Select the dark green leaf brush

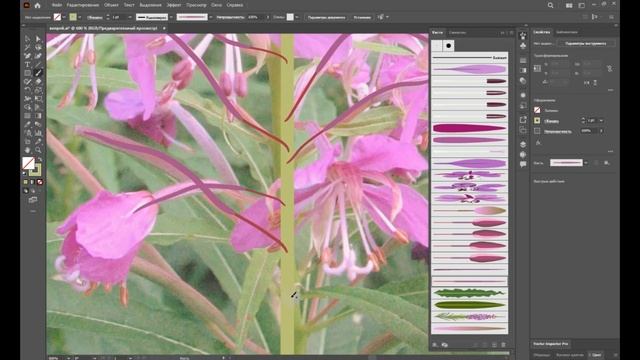coord(469,304)
